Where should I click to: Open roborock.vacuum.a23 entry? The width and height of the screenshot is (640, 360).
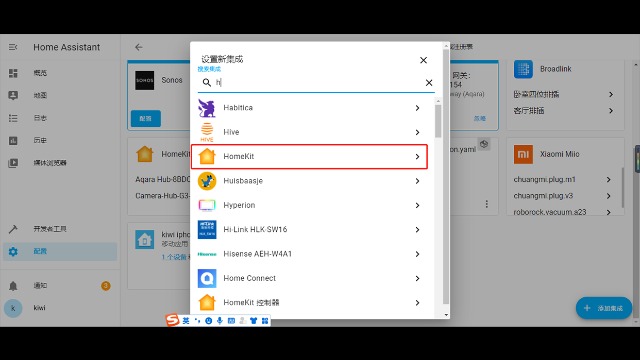pyautogui.click(x=550, y=212)
